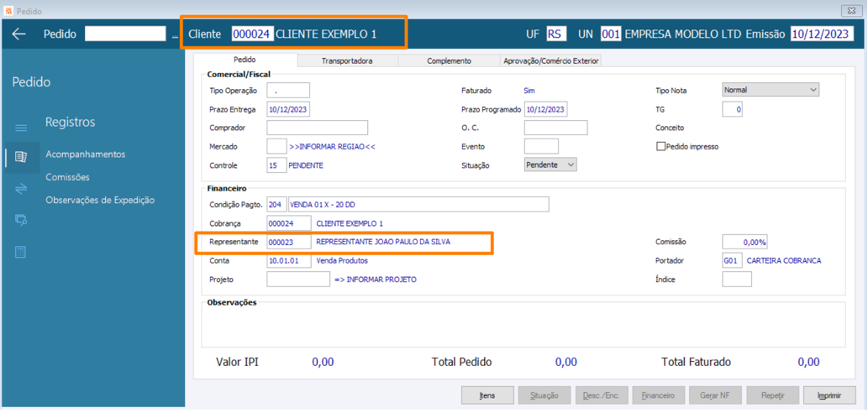
Task: Open the Situação dropdown
Action: point(550,165)
